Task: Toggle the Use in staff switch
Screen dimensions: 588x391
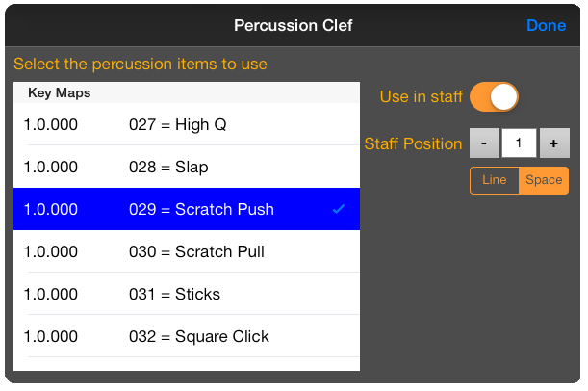Action: click(494, 96)
